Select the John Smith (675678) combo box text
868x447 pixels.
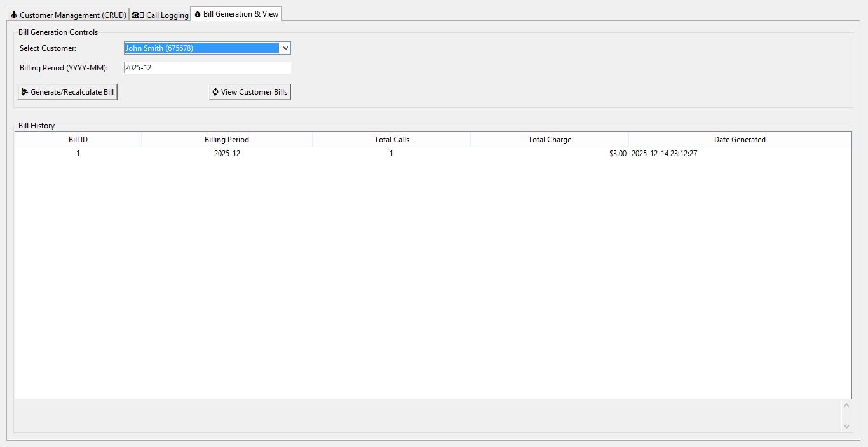pos(201,48)
